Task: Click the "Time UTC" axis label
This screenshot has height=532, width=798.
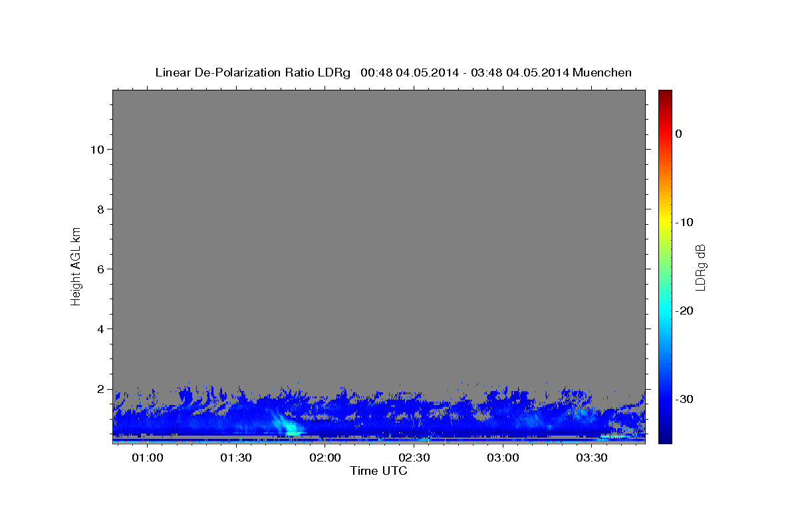Action: click(378, 471)
